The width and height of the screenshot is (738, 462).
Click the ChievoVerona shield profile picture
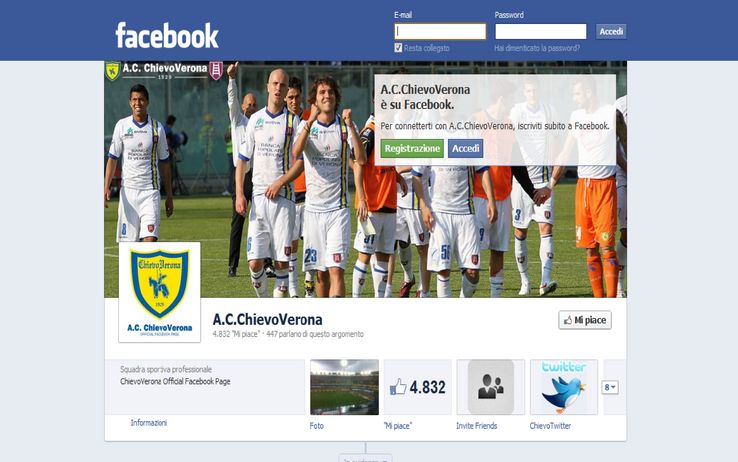point(160,292)
